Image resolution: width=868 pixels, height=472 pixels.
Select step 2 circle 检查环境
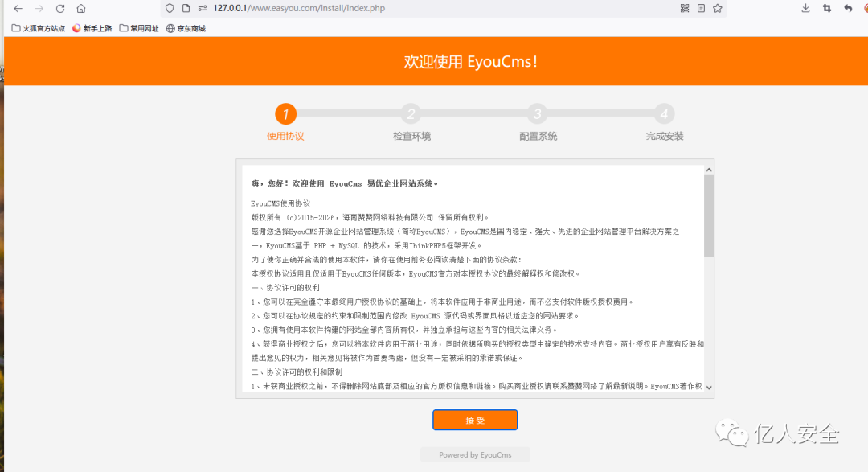(411, 114)
